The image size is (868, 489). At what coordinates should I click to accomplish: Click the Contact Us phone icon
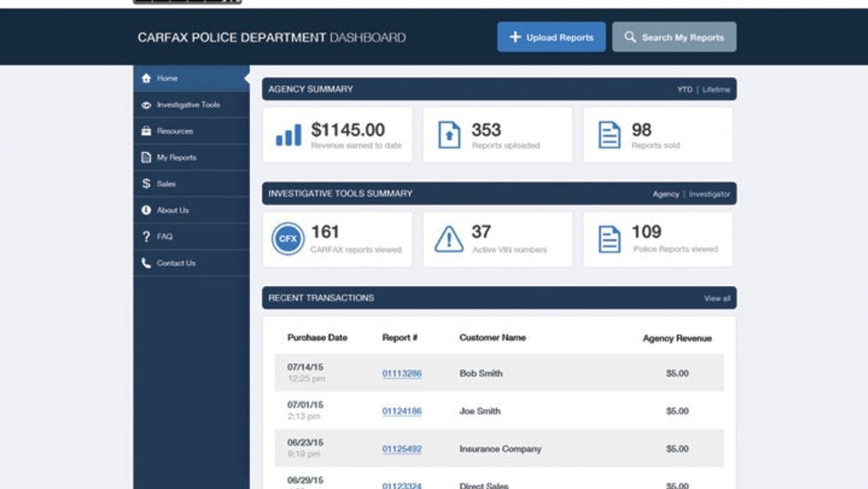click(146, 263)
